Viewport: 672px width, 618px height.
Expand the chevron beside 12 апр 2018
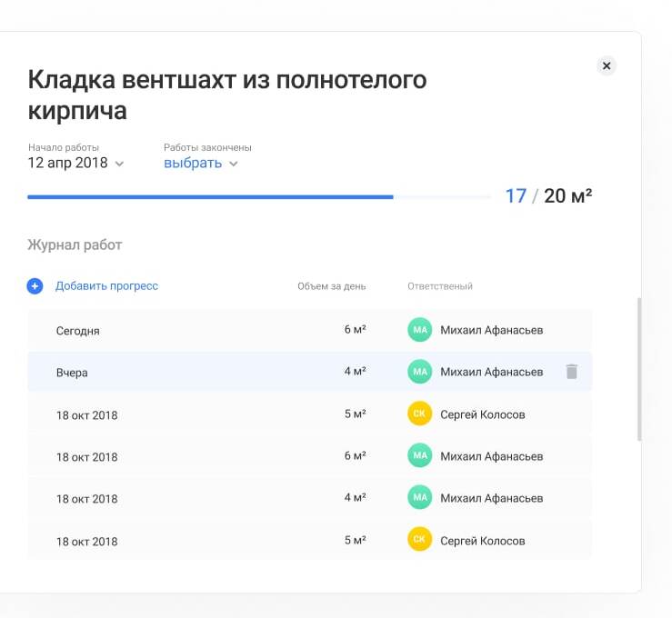pos(120,164)
